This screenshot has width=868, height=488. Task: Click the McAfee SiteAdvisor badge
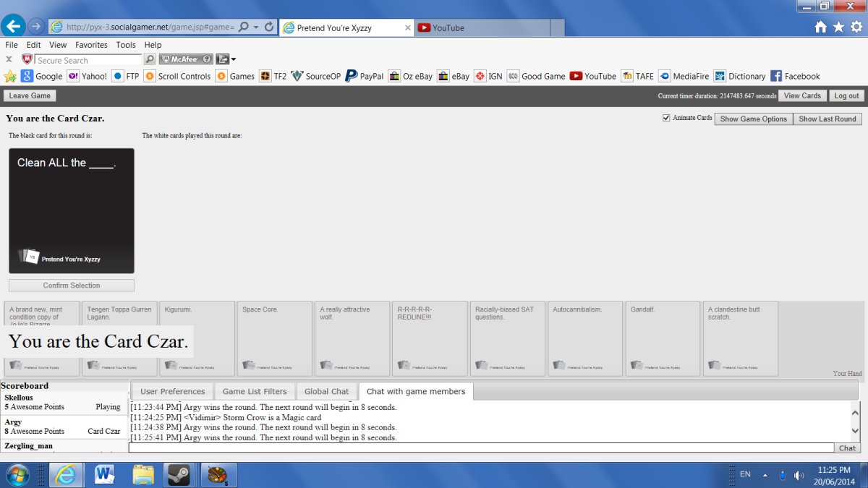186,59
